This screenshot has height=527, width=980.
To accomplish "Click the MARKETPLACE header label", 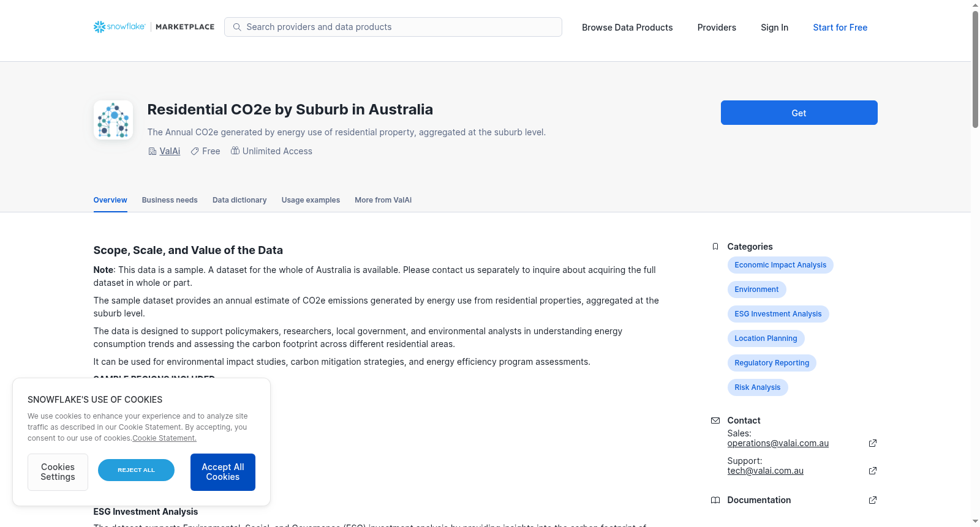I will [185, 27].
